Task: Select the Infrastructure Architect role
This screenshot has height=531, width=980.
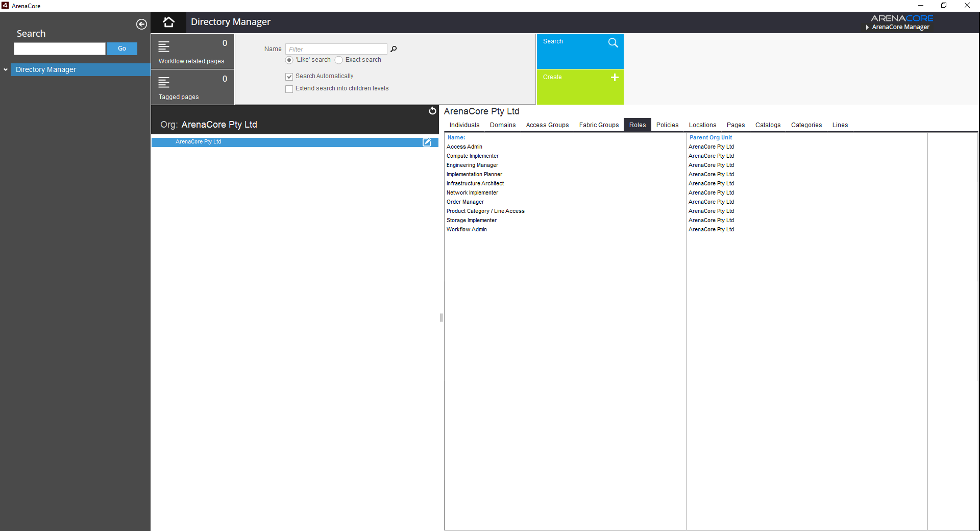Action: click(x=475, y=183)
